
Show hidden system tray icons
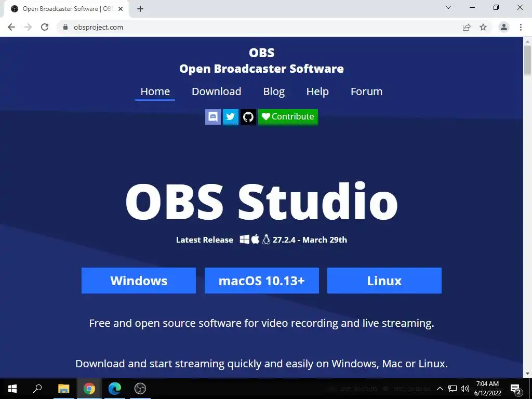pyautogui.click(x=440, y=389)
